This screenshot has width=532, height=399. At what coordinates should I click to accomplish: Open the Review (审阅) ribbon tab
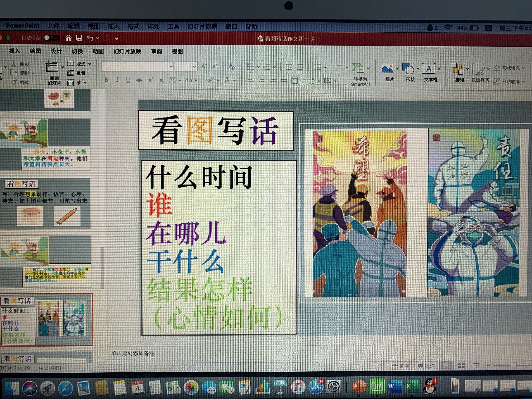tap(156, 51)
